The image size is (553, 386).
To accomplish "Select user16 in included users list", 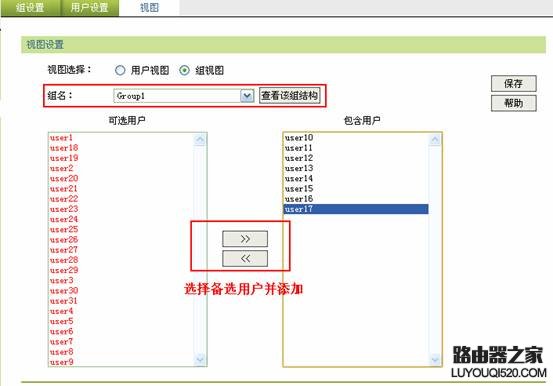I will point(356,199).
